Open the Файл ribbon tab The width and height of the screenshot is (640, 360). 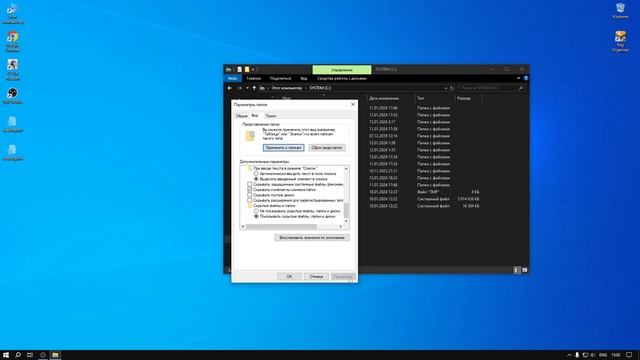coord(233,78)
